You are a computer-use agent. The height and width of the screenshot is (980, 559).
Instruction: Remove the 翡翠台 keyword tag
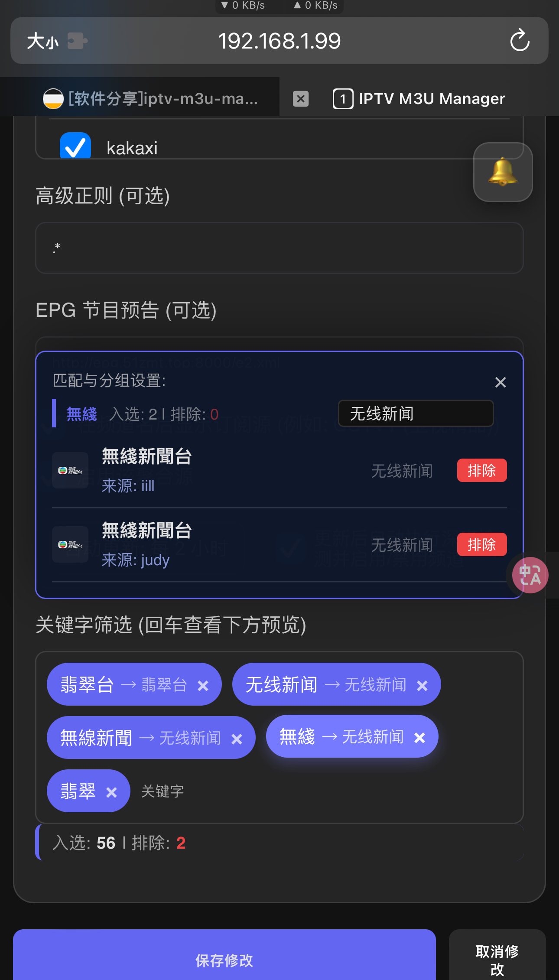[x=203, y=686]
